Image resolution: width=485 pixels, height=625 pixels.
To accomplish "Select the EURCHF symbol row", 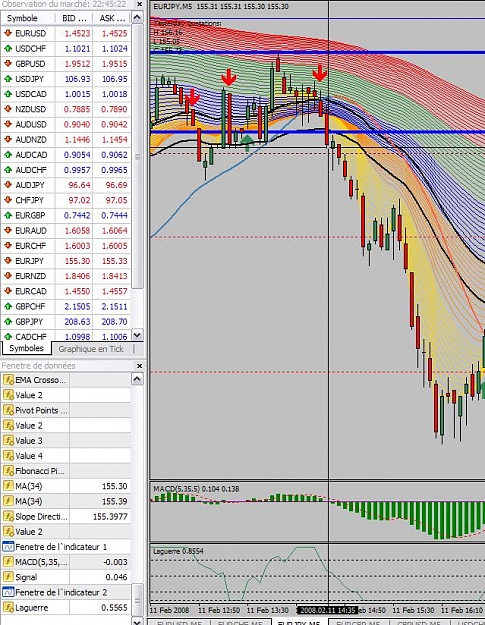I will pyautogui.click(x=66, y=246).
